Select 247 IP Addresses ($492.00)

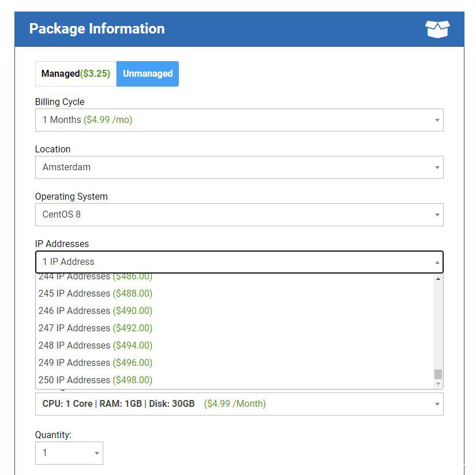95,328
